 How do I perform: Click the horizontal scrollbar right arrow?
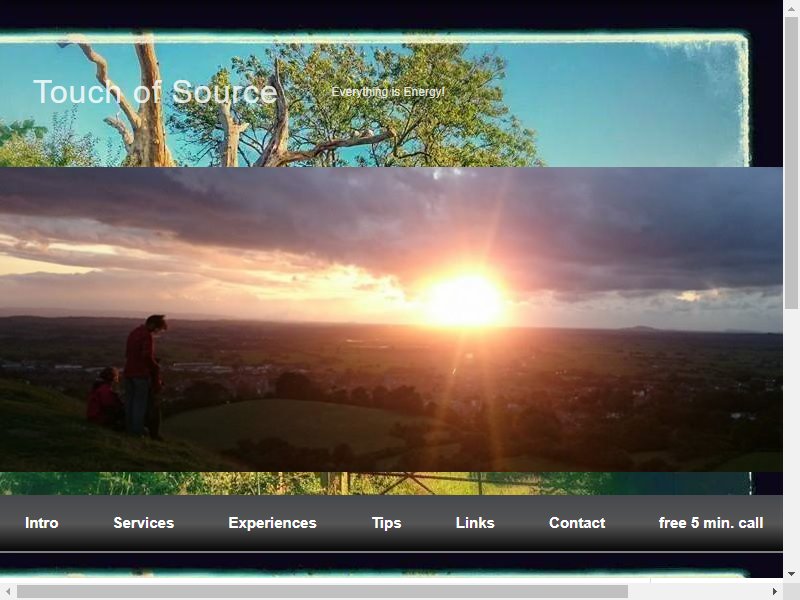[775, 591]
